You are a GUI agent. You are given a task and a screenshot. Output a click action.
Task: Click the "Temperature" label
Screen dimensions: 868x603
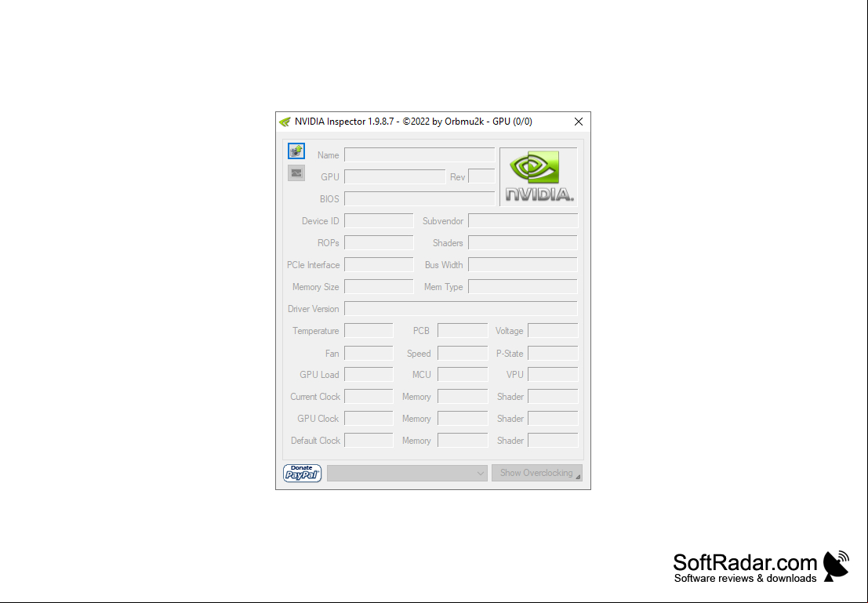(315, 331)
